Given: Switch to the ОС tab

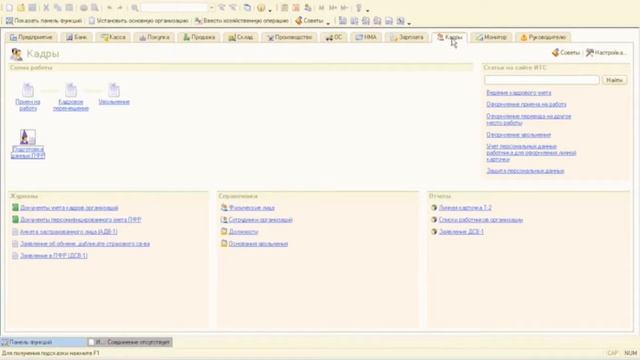Looking at the screenshot, I should (x=334, y=37).
